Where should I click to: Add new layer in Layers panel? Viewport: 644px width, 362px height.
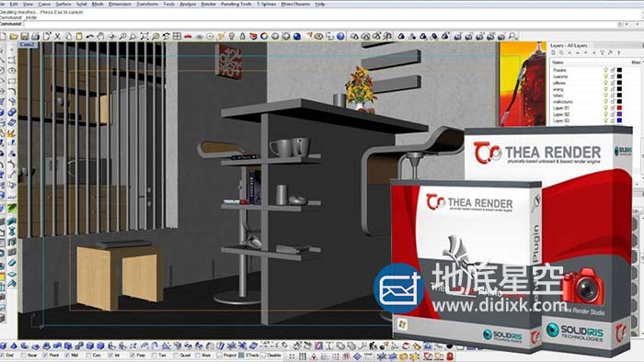coord(553,53)
